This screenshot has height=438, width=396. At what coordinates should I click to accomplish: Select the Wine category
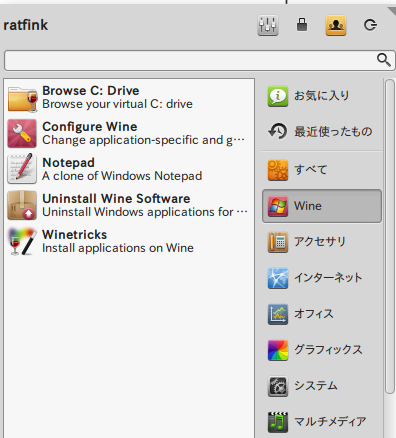click(x=322, y=206)
